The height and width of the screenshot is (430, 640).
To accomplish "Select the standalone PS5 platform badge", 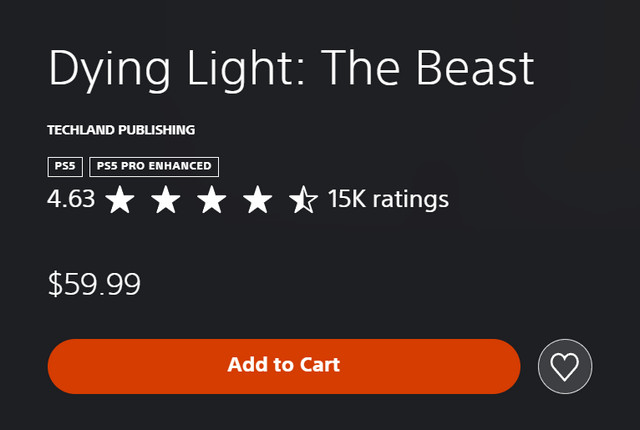I will click(66, 167).
